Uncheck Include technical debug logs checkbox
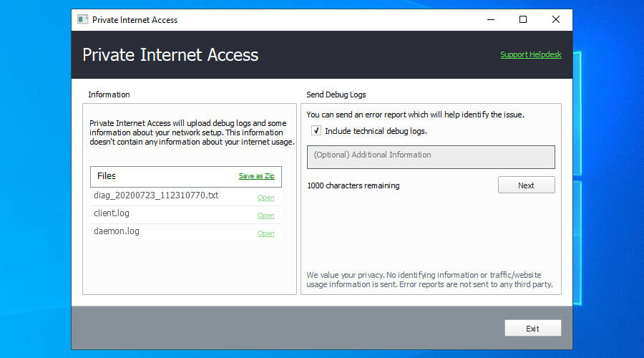The height and width of the screenshot is (358, 644). (316, 131)
